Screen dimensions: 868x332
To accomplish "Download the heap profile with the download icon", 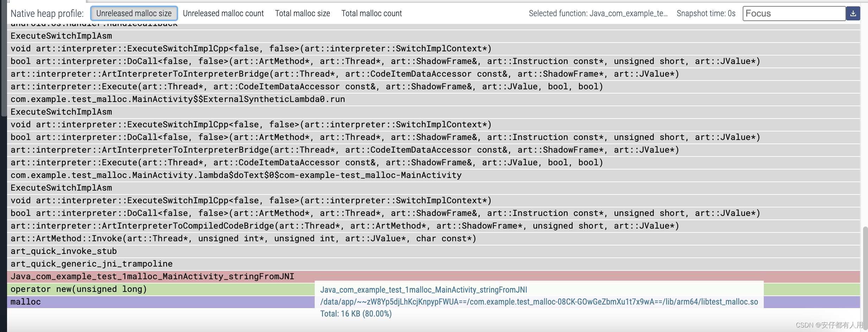I will tap(853, 13).
